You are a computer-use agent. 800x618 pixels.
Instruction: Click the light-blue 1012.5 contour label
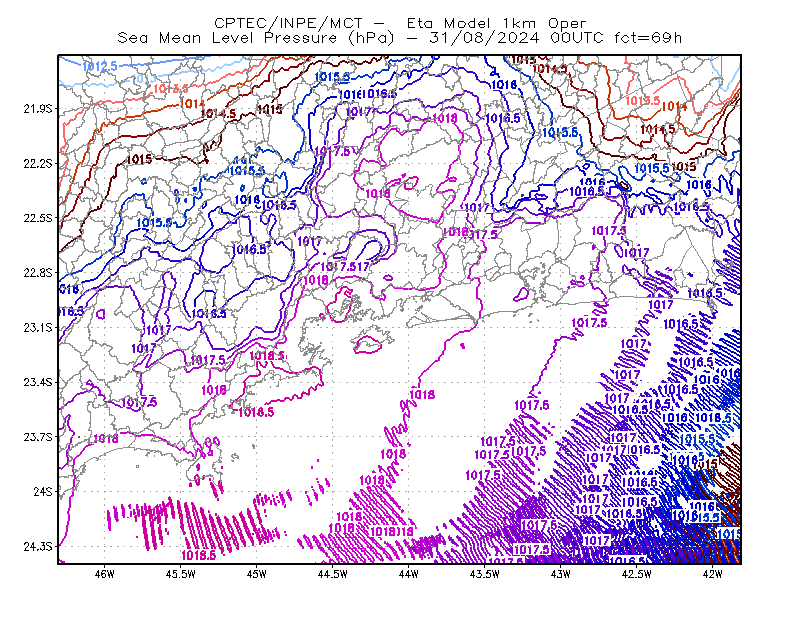[x=99, y=66]
